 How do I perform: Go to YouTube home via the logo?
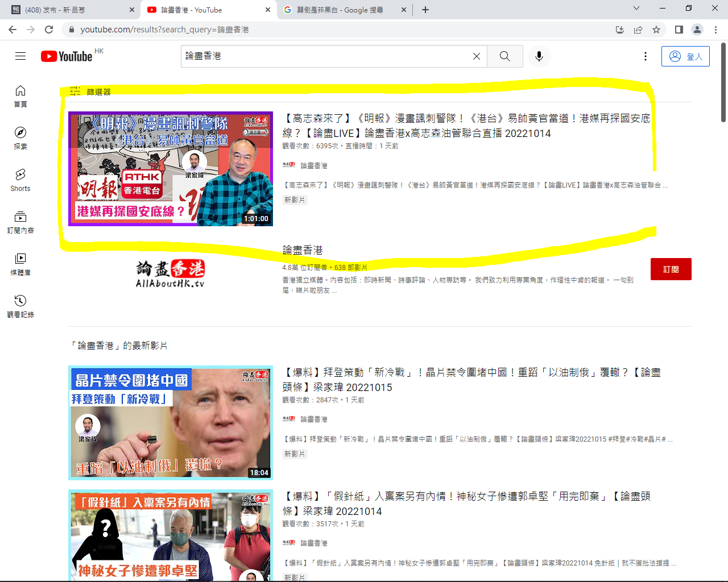(x=67, y=56)
